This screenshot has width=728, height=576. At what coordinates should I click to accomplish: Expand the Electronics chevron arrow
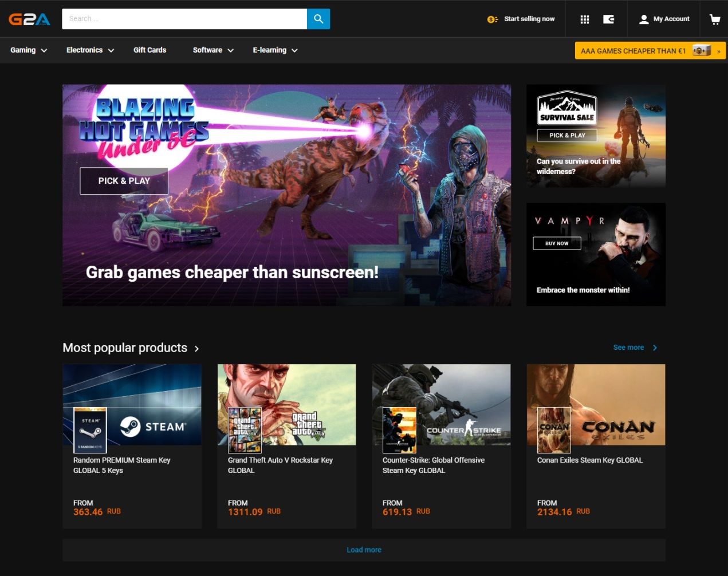111,50
